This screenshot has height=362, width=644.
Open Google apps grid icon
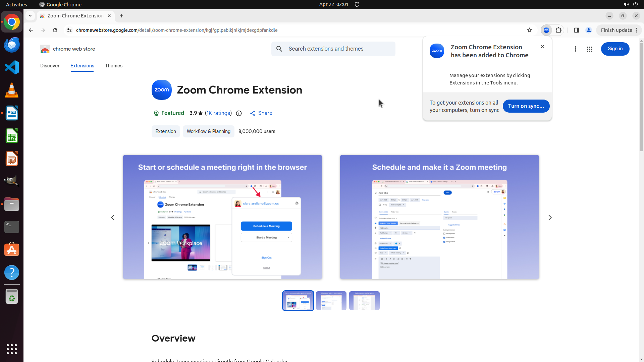click(x=589, y=49)
